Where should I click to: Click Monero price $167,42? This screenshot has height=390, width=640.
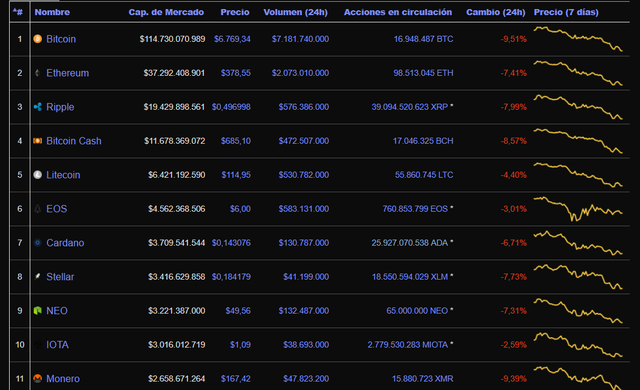pyautogui.click(x=236, y=379)
